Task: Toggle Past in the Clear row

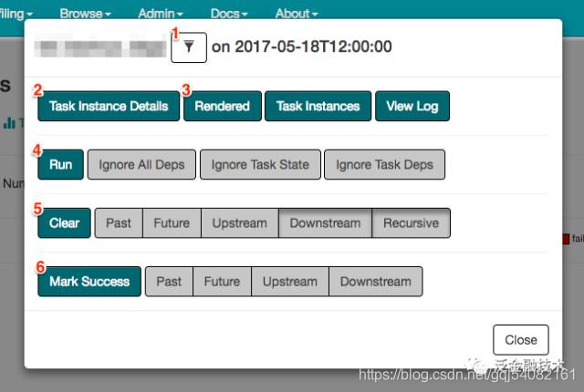Action: pyautogui.click(x=119, y=222)
